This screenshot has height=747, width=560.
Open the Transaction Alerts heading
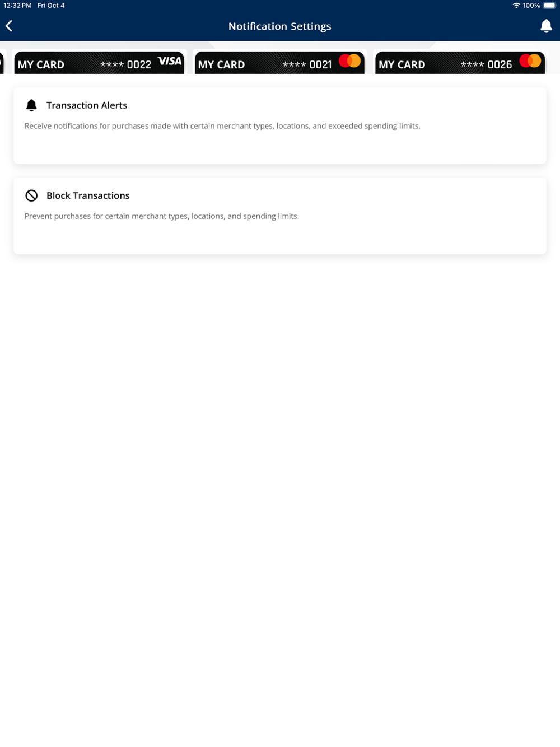87,105
